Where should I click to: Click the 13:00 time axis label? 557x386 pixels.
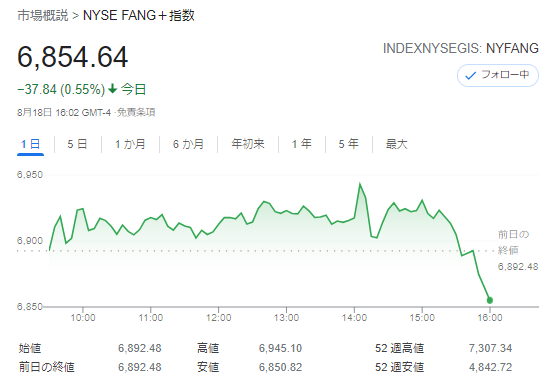pyautogui.click(x=286, y=317)
